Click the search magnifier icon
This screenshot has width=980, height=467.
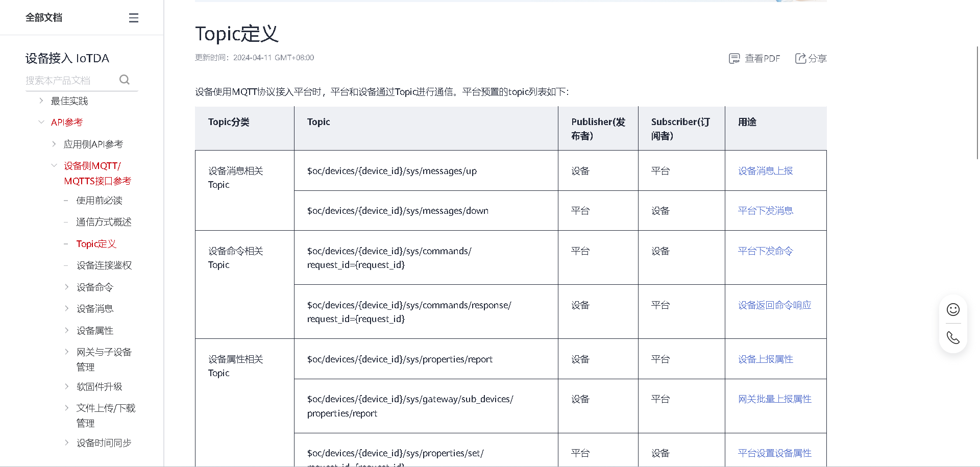[x=124, y=80]
